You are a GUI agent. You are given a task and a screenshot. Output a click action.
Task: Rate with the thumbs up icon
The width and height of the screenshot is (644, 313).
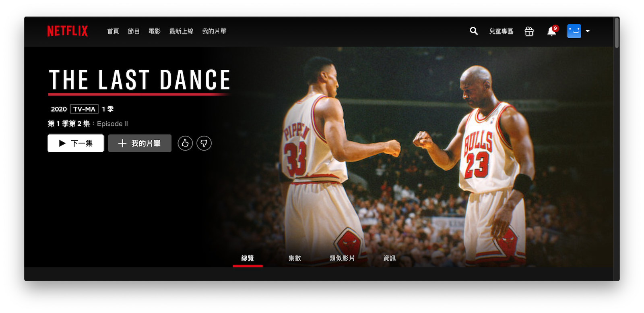[x=185, y=143]
